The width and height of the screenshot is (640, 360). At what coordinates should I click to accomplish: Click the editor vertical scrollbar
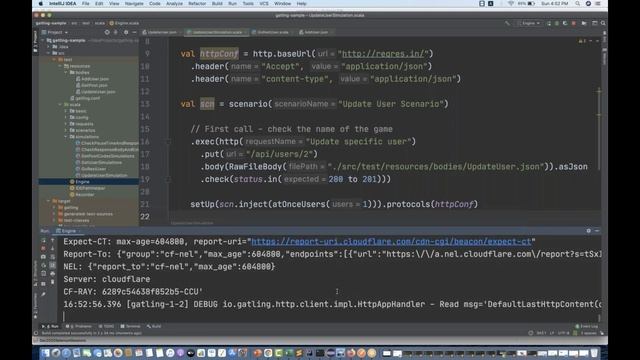click(599, 129)
